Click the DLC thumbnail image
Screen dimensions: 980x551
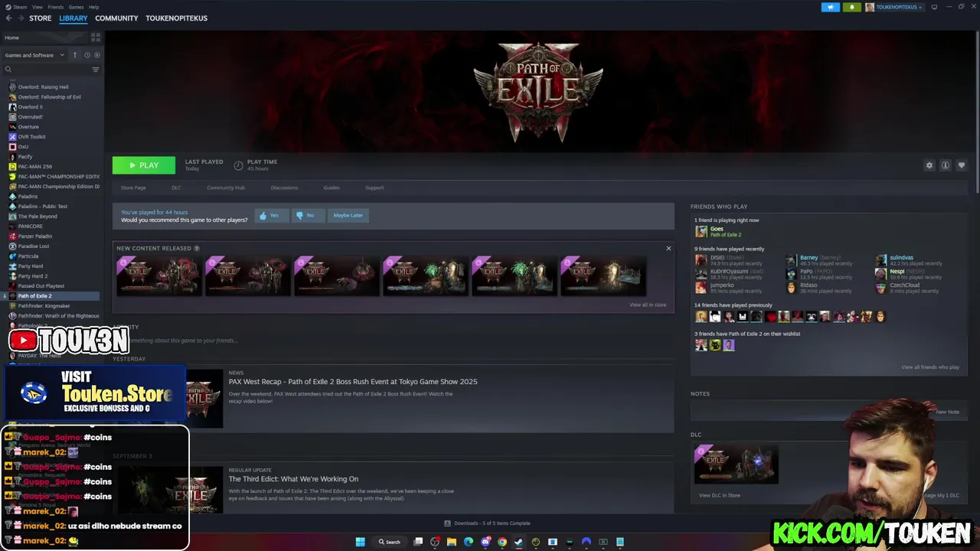click(736, 464)
